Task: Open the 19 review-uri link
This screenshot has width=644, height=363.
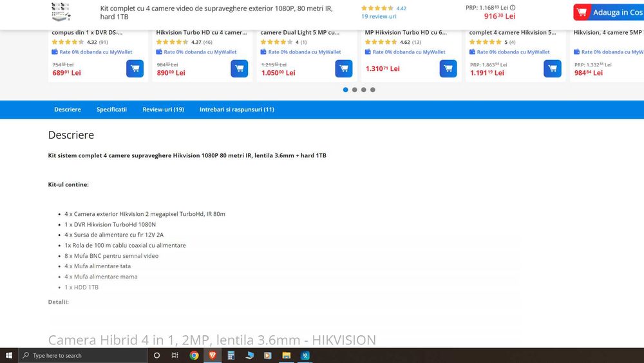Action: [379, 17]
